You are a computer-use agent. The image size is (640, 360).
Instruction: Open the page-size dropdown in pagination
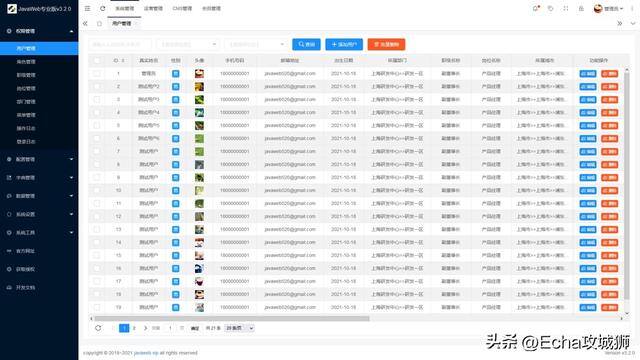click(x=240, y=328)
